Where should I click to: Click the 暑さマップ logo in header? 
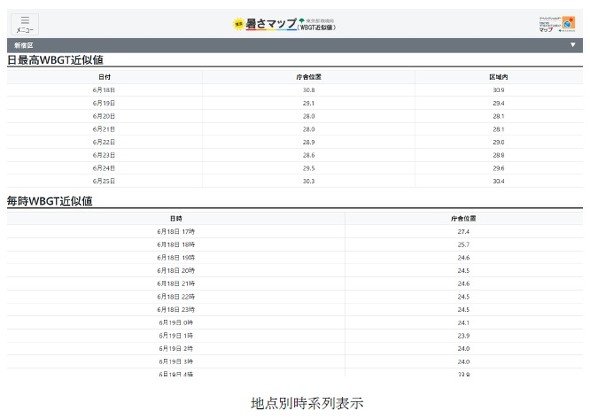click(x=284, y=24)
